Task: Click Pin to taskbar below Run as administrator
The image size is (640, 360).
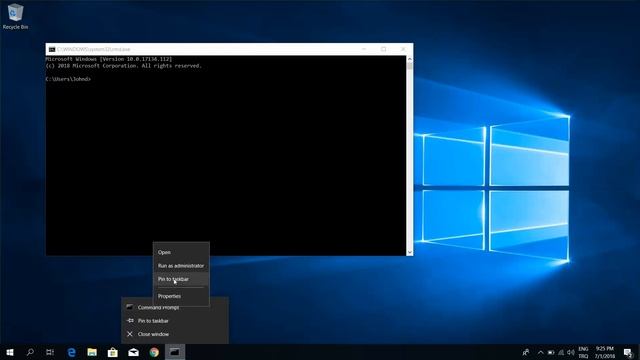Action: [x=181, y=279]
